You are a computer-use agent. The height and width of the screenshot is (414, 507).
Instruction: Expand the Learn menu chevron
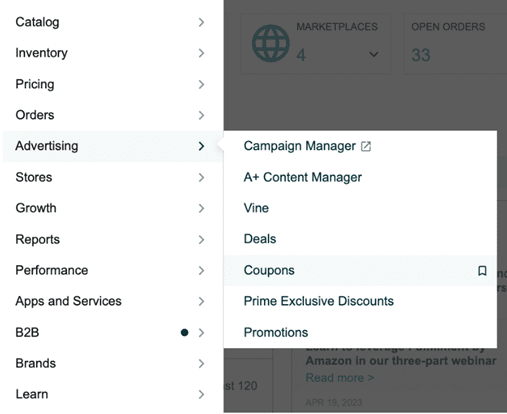point(201,394)
